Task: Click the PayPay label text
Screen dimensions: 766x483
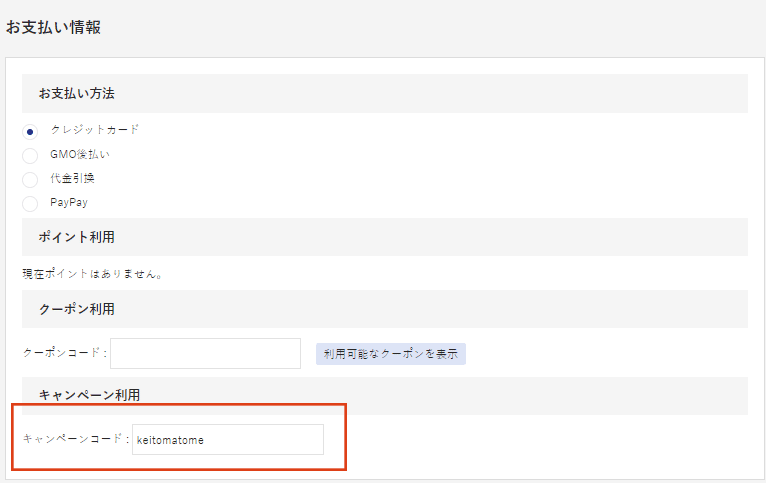Action: click(x=69, y=202)
